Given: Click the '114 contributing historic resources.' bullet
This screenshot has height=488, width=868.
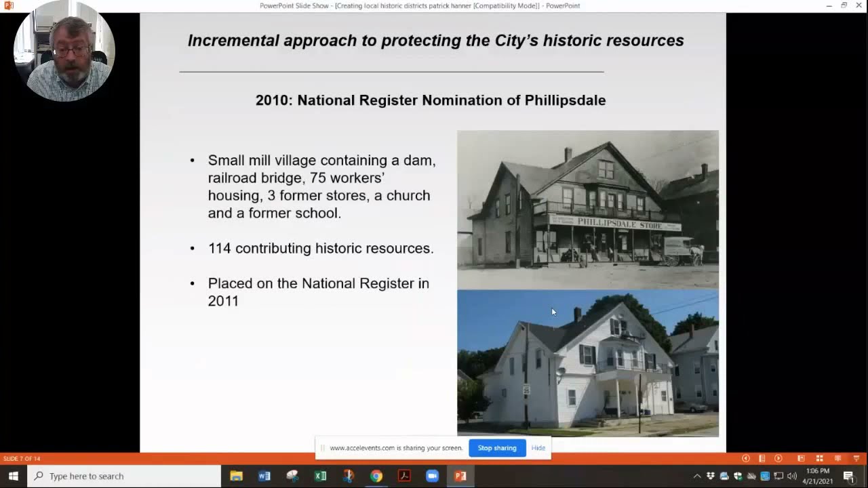Looking at the screenshot, I should [321, 248].
